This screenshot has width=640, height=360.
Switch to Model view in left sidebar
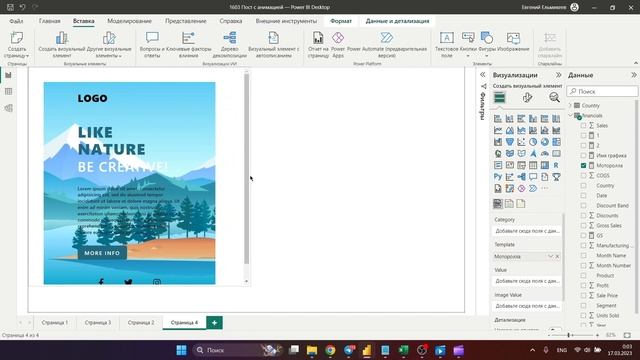(8, 108)
